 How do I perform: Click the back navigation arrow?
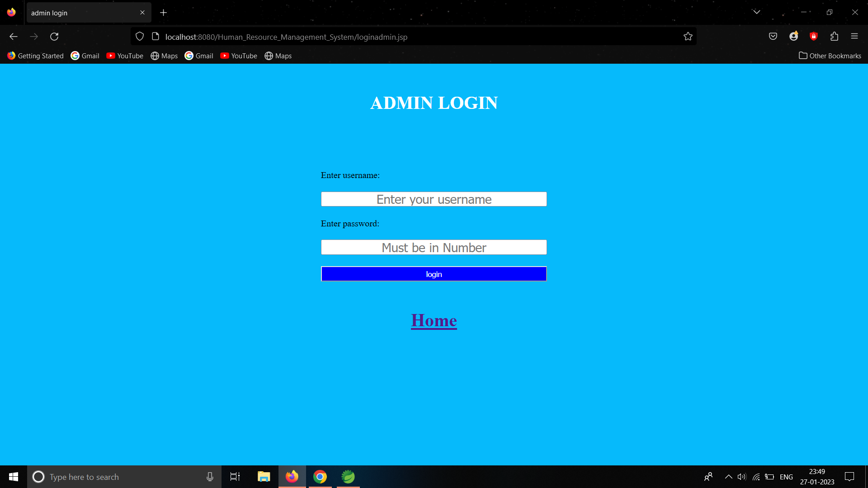14,37
